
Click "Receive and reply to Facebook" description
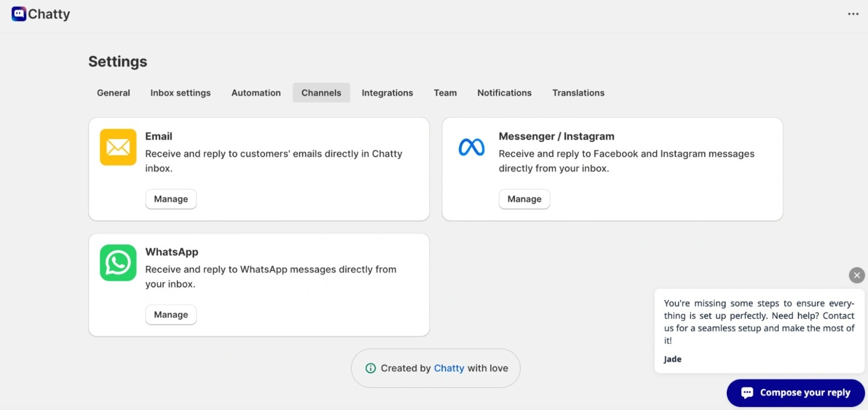(627, 161)
